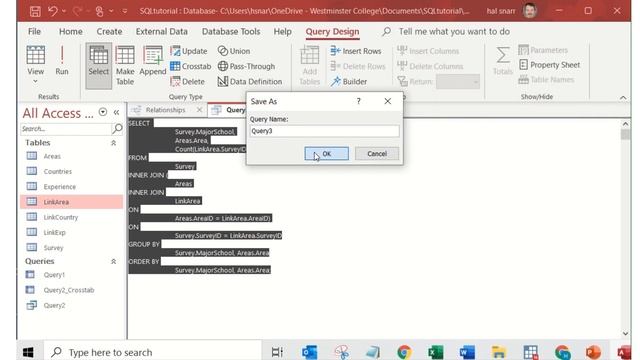Open Excel from the taskbar
This screenshot has width=640, height=360.
tap(436, 352)
